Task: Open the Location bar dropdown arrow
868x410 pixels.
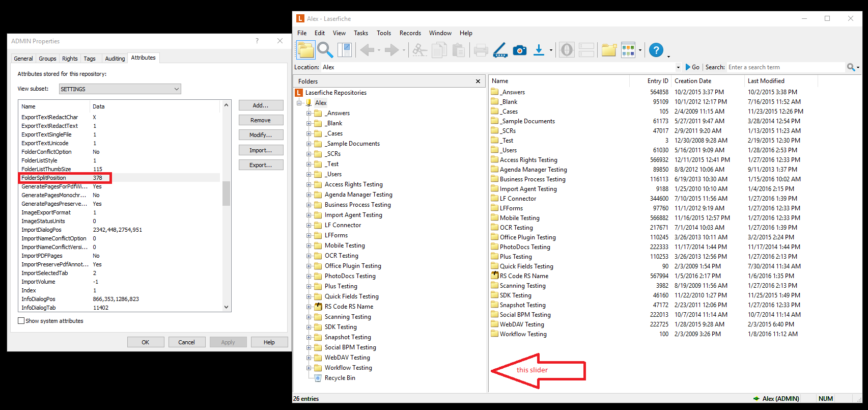Action: (678, 67)
